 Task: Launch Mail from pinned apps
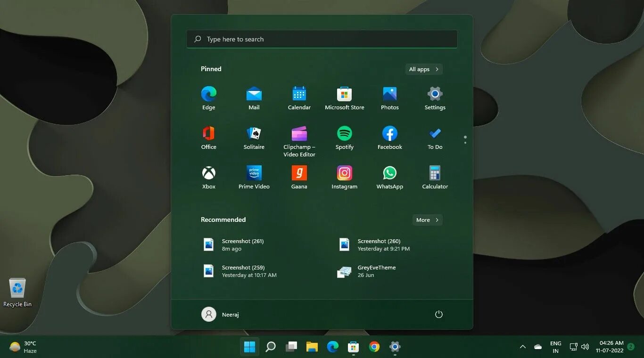point(254,98)
